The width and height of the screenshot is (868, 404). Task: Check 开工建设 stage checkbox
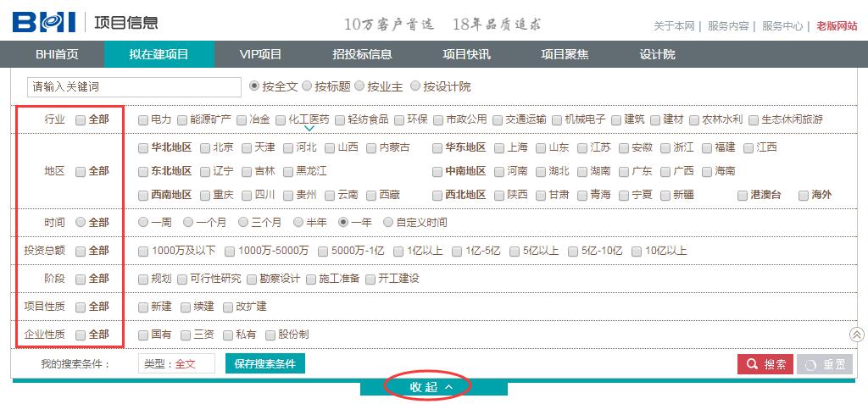[x=370, y=279]
